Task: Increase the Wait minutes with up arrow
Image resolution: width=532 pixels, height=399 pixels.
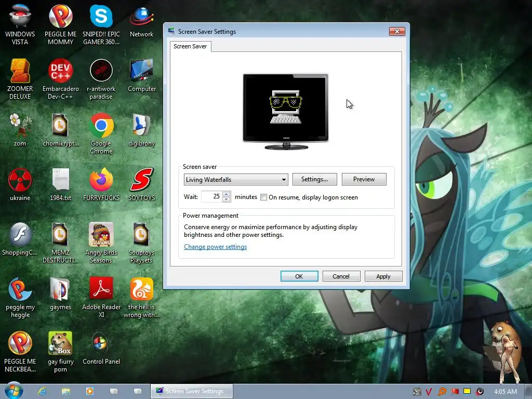Action: coord(227,194)
